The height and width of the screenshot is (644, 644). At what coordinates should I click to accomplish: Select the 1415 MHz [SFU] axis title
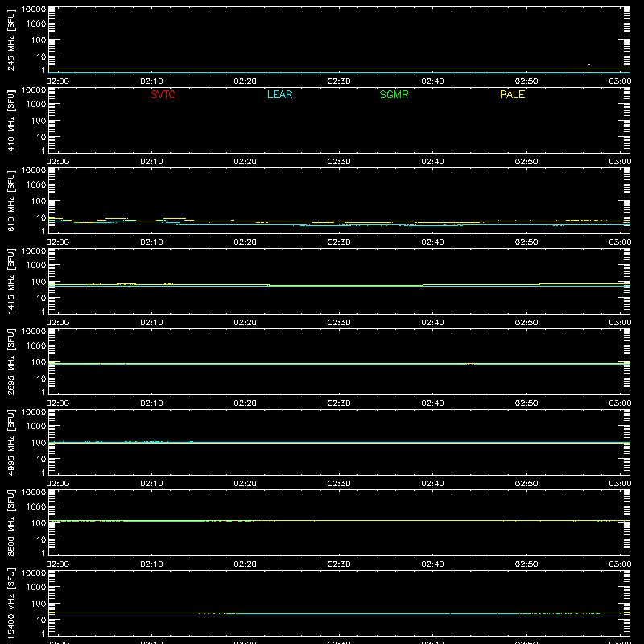(x=10, y=281)
